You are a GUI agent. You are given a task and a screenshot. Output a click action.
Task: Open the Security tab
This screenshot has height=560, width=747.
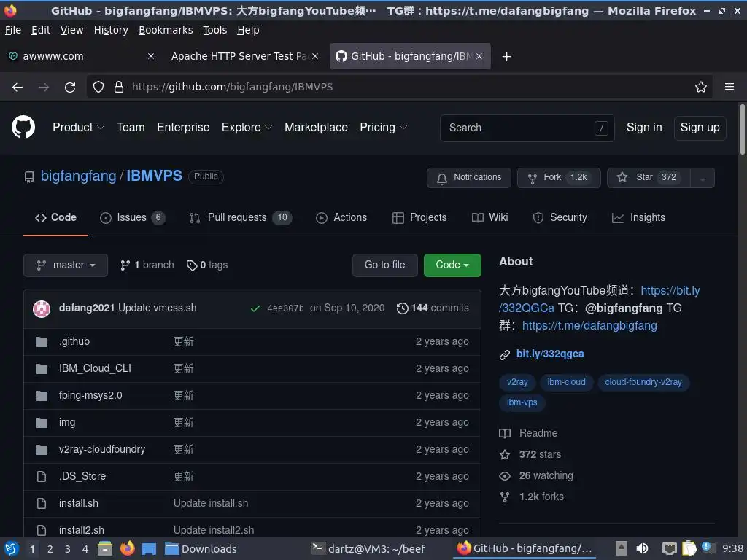(560, 217)
